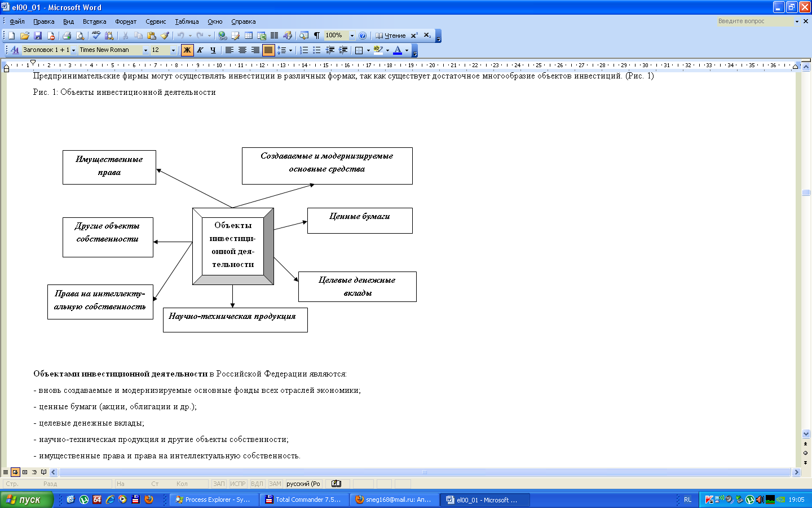Click the Чтение reading mode button
Screen dimensions: 812x508
[390, 36]
